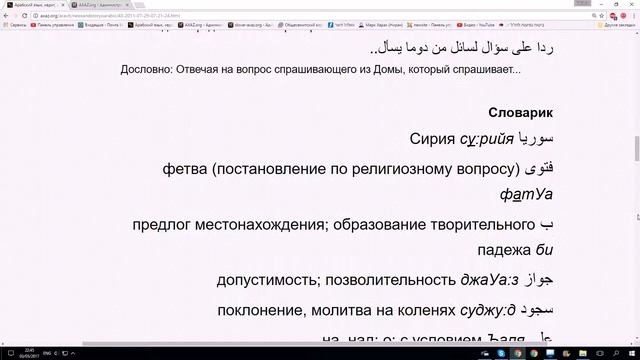Click the Arabic word جواز
This screenshot has height=360, width=640.
539,280
